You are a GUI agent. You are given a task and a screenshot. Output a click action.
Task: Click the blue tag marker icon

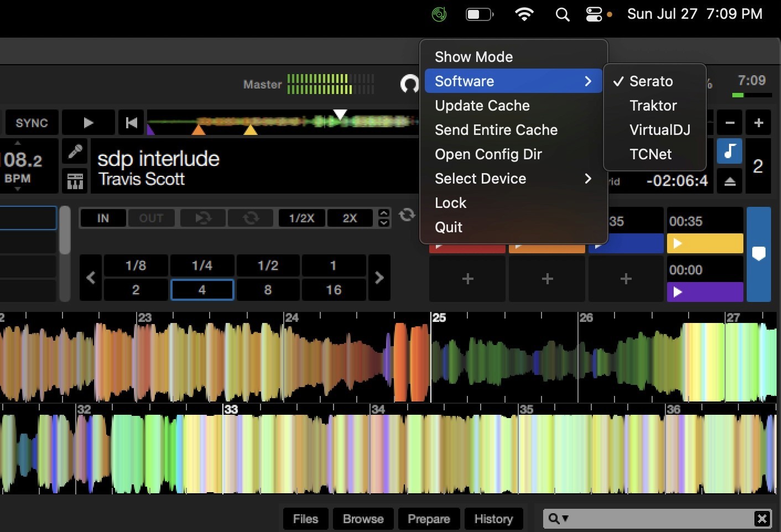[759, 254]
